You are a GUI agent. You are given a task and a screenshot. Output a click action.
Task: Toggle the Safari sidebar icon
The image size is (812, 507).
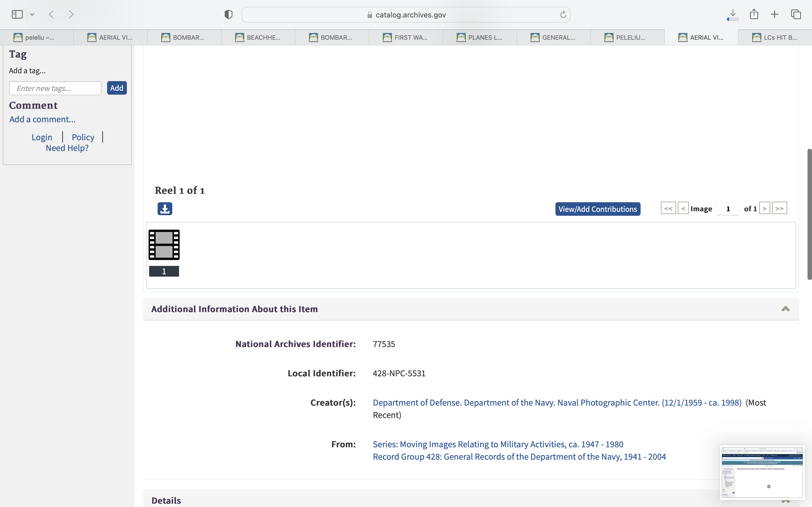click(x=17, y=14)
